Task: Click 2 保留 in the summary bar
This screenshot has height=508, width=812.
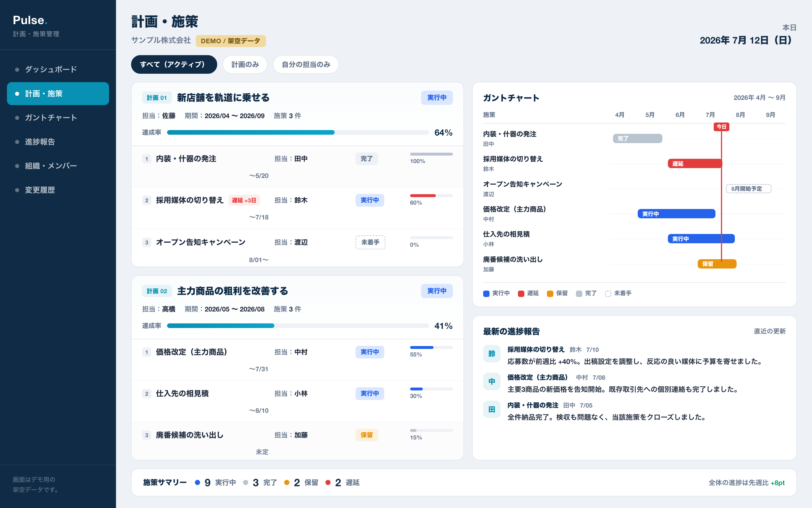Action: [x=301, y=483]
